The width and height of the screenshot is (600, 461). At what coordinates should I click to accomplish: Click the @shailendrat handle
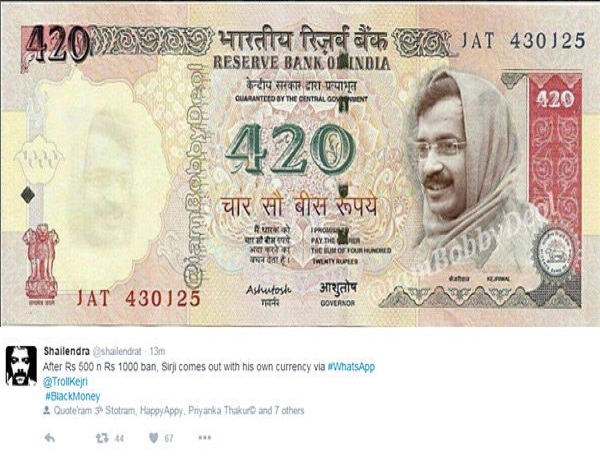(x=117, y=351)
